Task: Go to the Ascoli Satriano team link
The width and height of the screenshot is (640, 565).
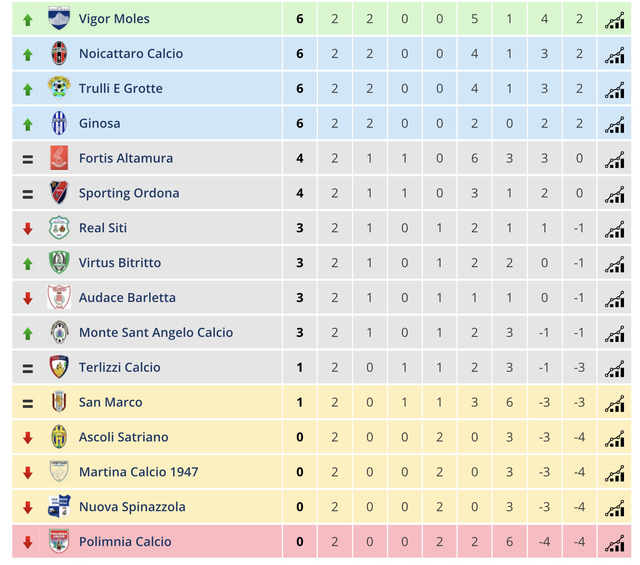Action: [123, 437]
